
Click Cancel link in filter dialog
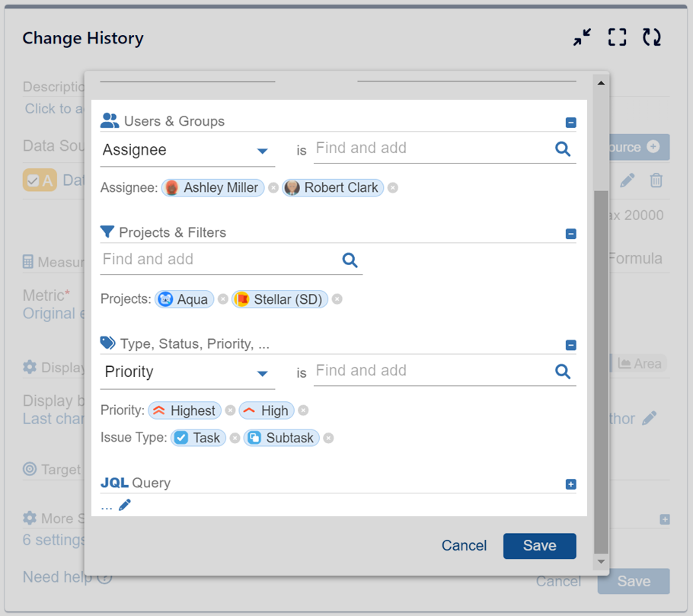click(464, 545)
